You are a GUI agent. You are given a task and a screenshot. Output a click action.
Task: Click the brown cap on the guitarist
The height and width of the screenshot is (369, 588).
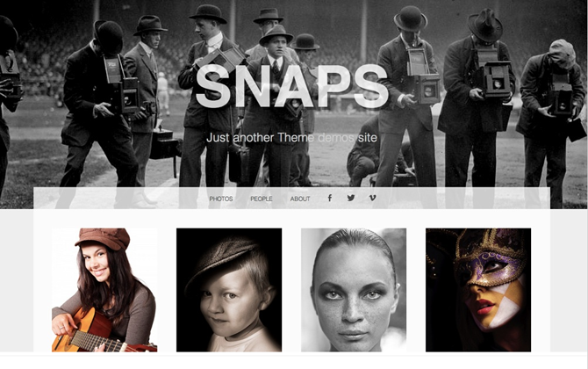(103, 239)
